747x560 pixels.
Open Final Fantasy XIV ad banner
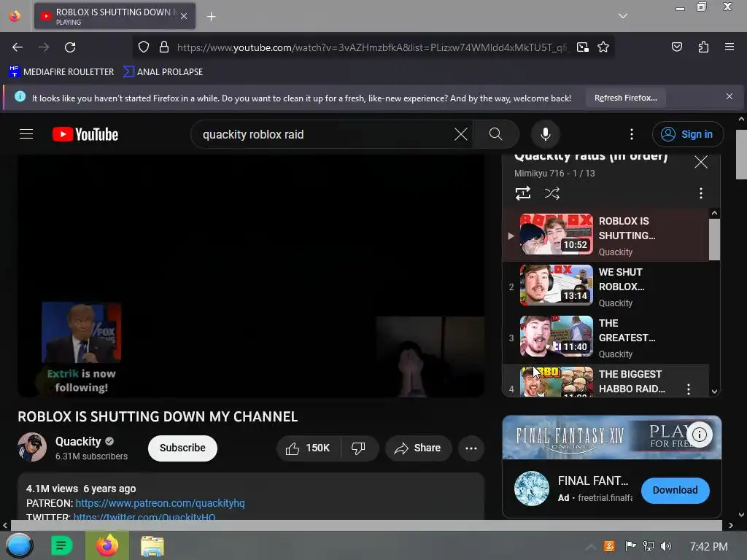611,437
